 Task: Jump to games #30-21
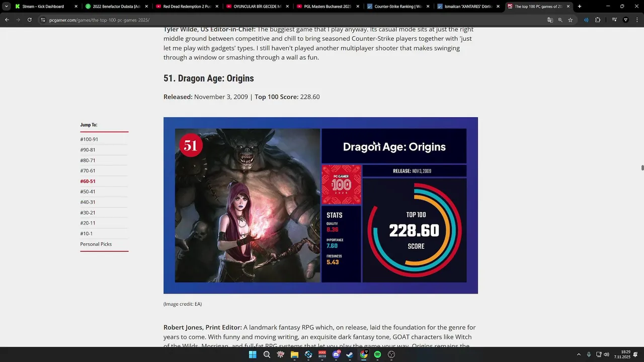click(x=88, y=213)
